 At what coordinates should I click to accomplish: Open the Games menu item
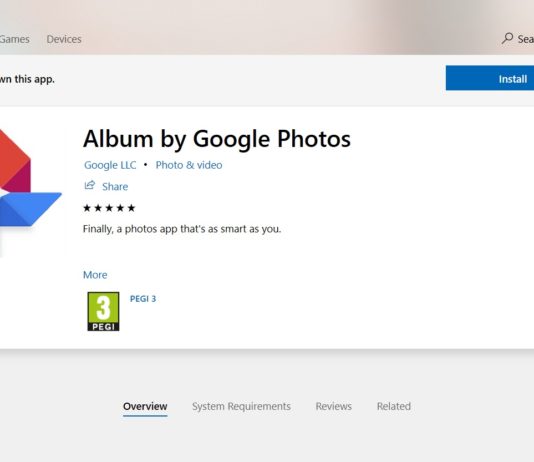(x=14, y=39)
